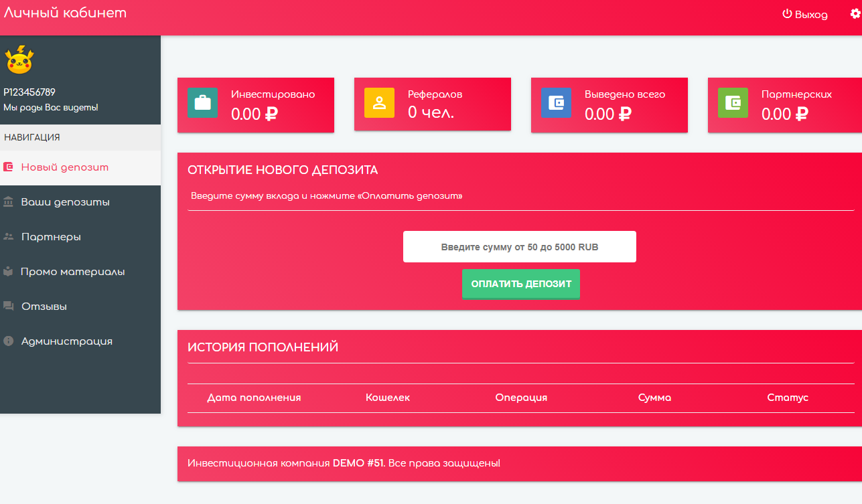Click the user ID P123456789

(29, 92)
